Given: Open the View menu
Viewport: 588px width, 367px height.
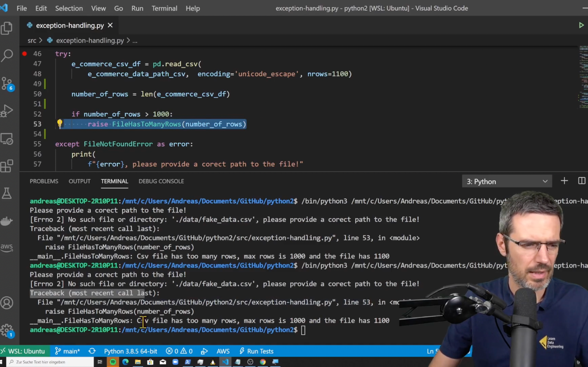Looking at the screenshot, I should point(98,8).
